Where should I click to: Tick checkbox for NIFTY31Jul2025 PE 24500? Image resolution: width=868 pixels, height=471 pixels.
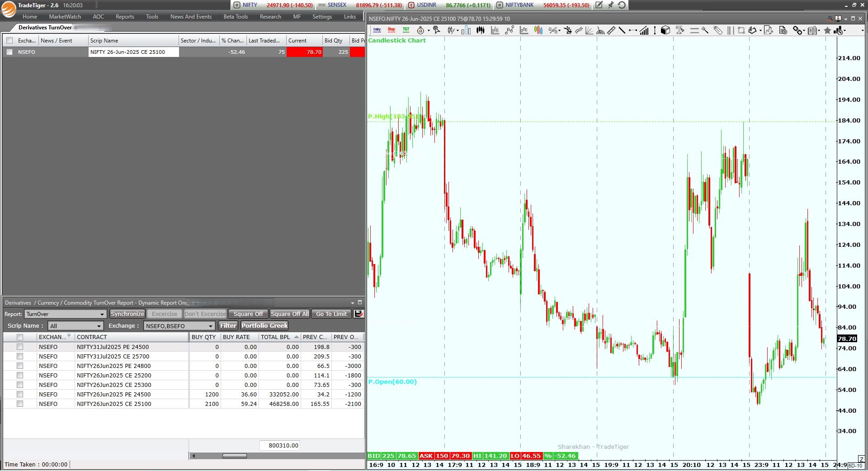point(20,347)
